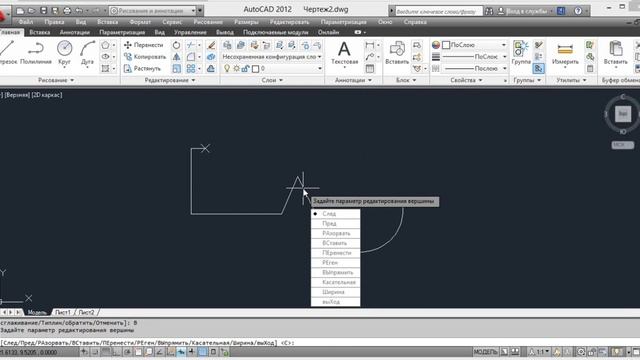Open the current layer dropdown showing 0
This screenshot has width=640, height=360.
[272, 69]
